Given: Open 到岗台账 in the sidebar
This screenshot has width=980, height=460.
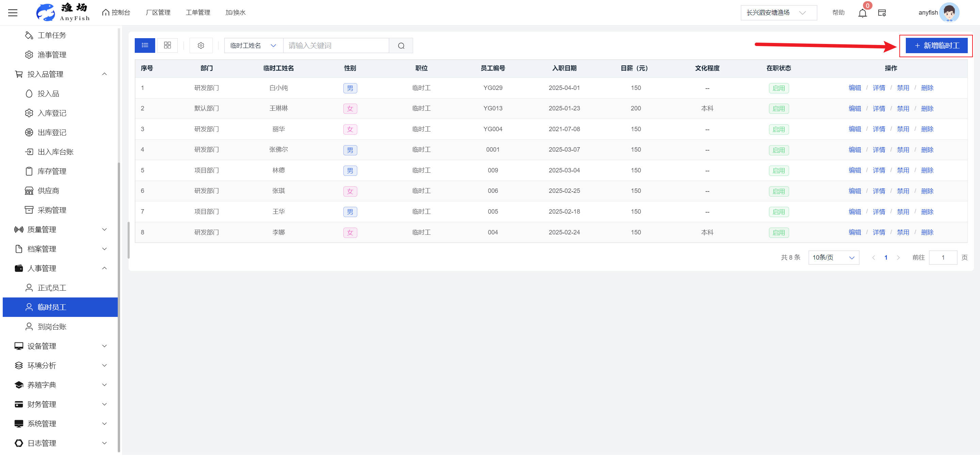Looking at the screenshot, I should 52,327.
